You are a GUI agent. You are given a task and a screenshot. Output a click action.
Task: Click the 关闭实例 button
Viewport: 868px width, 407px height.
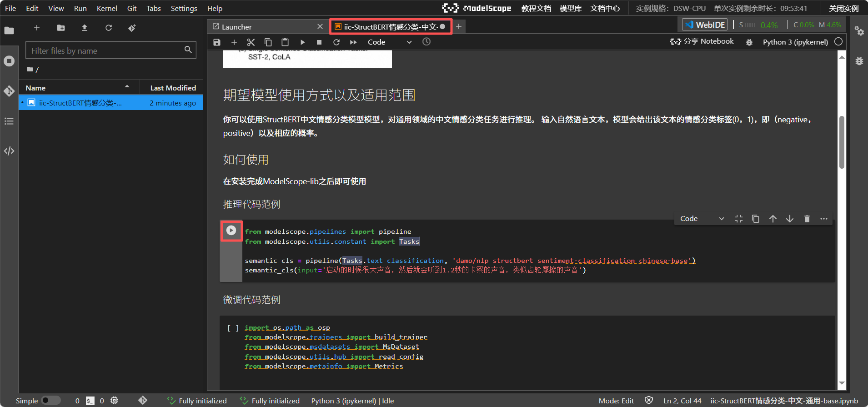point(843,8)
